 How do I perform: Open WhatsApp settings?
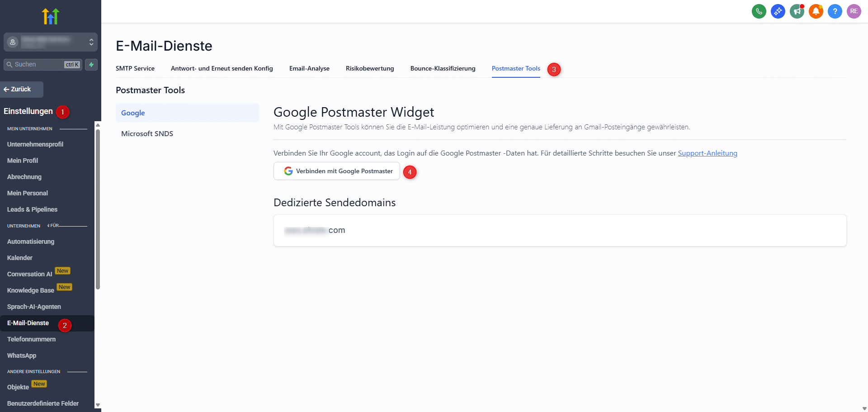pos(22,355)
